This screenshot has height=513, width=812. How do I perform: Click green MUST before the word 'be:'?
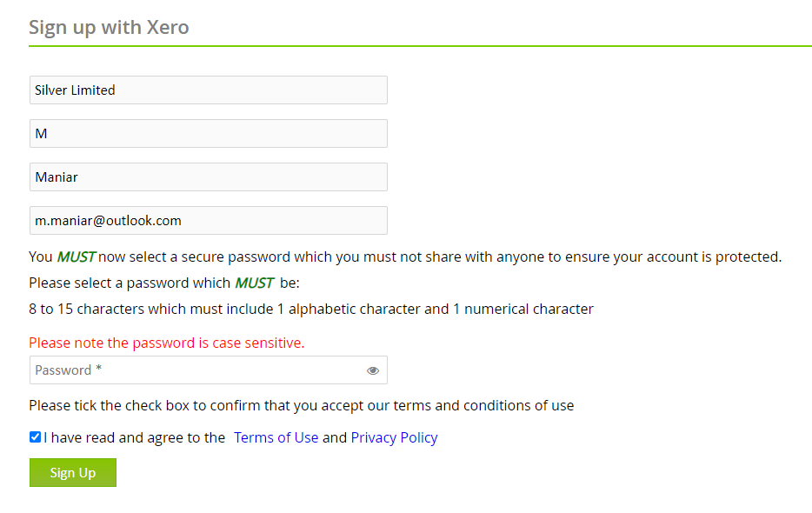click(254, 283)
